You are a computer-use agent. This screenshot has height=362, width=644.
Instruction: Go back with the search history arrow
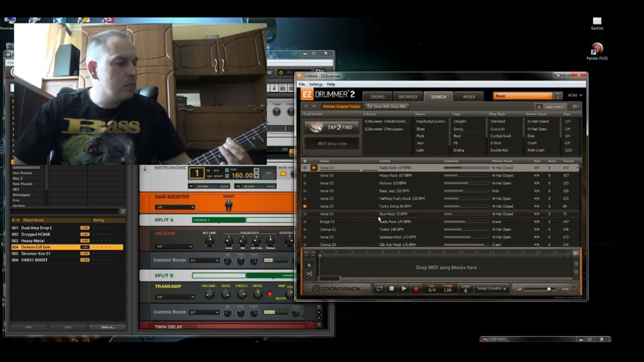306,107
